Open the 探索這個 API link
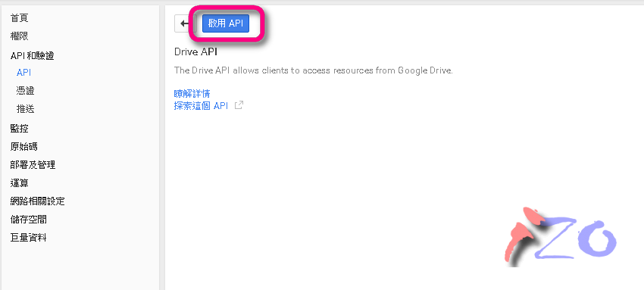This screenshot has width=644, height=290. [201, 106]
